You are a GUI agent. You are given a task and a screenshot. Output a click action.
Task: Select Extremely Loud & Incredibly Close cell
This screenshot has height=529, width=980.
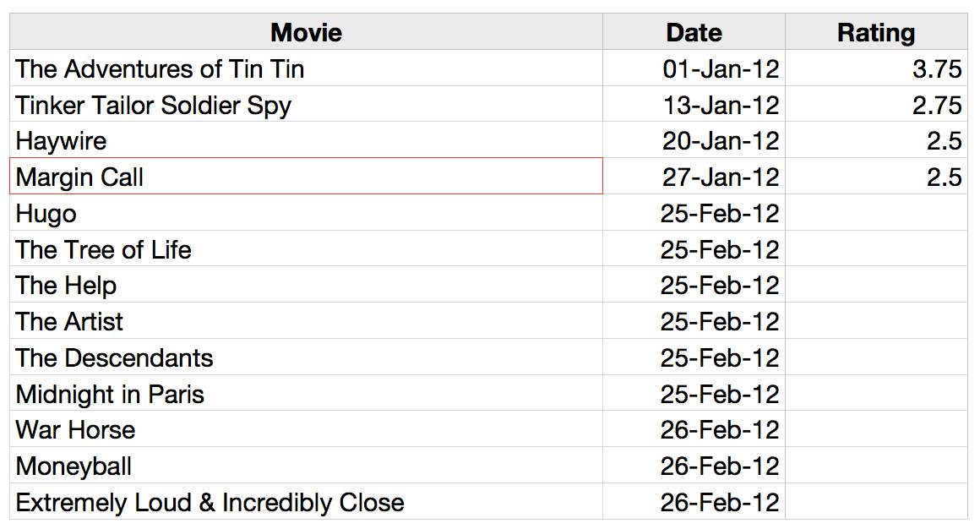[x=306, y=501]
